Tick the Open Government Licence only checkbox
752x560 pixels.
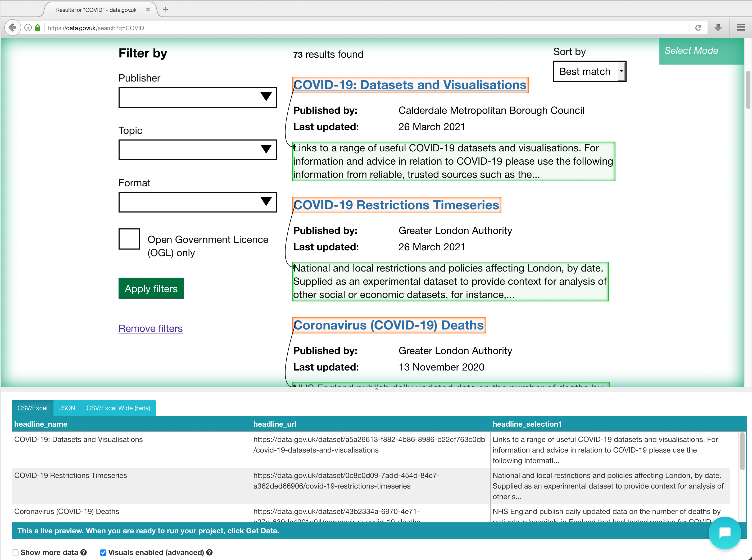point(129,239)
